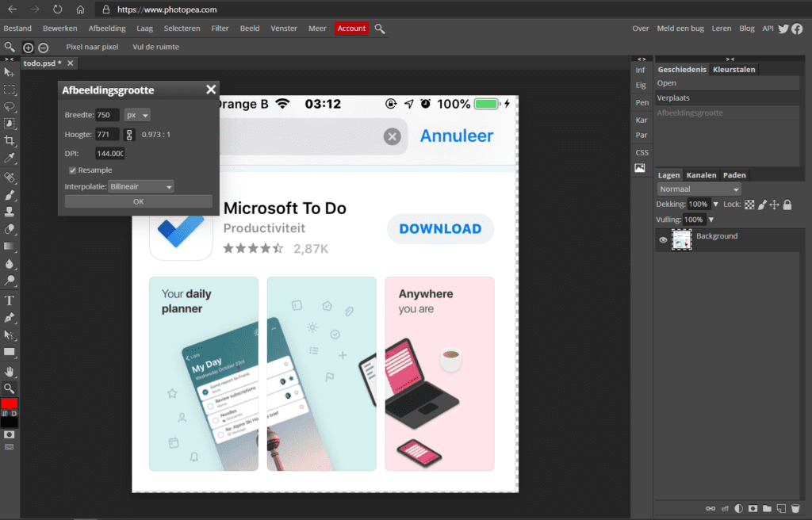Toggle lock all padlock
Viewport: 812px width, 520px height.
[787, 205]
